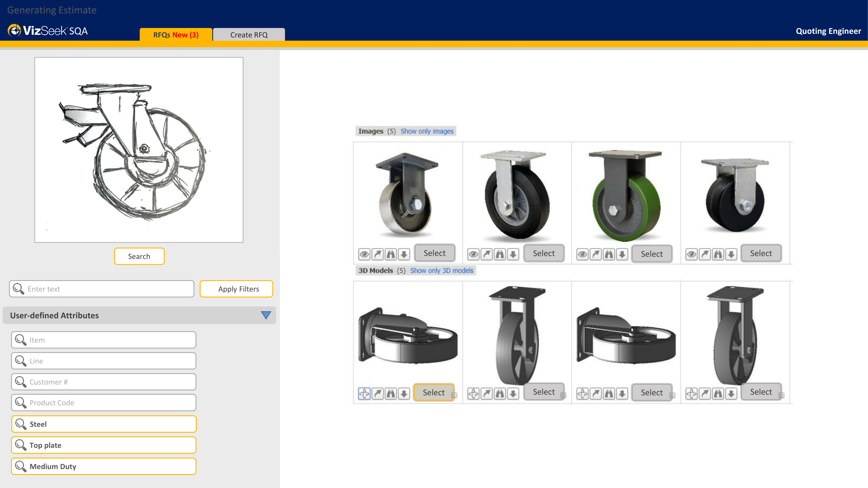
Task: Toggle eye icon under the green-wheel caster image
Action: coord(583,254)
